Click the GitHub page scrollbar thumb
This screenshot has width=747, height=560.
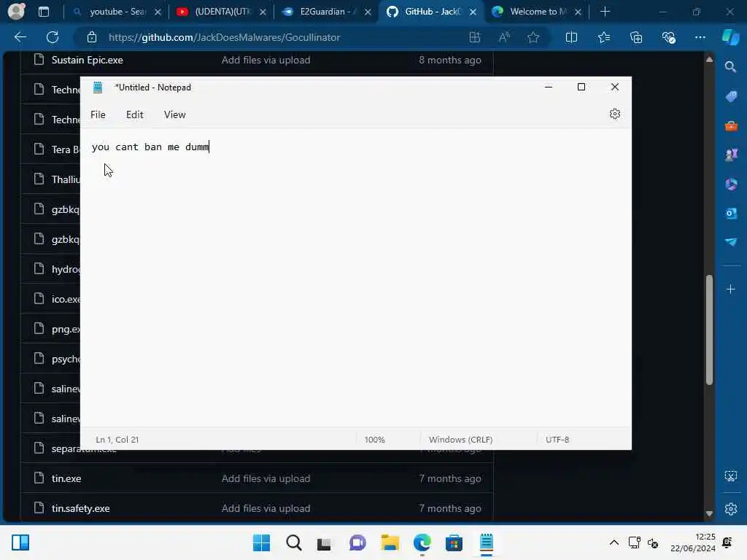coord(709,330)
